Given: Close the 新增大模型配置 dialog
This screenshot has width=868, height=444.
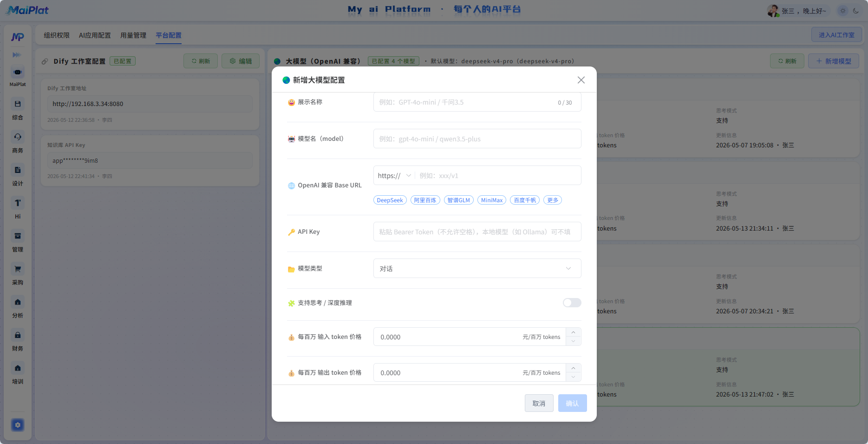Looking at the screenshot, I should [x=581, y=80].
